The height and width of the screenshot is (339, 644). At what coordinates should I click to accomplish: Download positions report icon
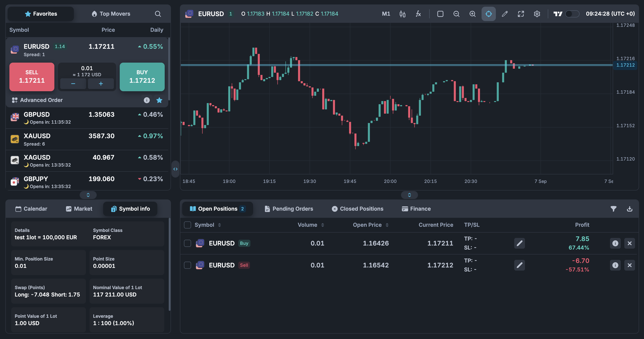[x=629, y=209]
